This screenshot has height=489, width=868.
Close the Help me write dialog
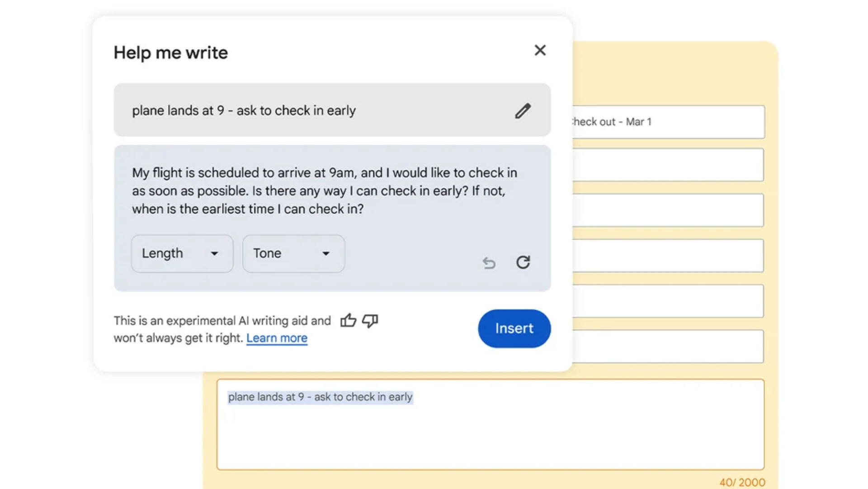(540, 50)
